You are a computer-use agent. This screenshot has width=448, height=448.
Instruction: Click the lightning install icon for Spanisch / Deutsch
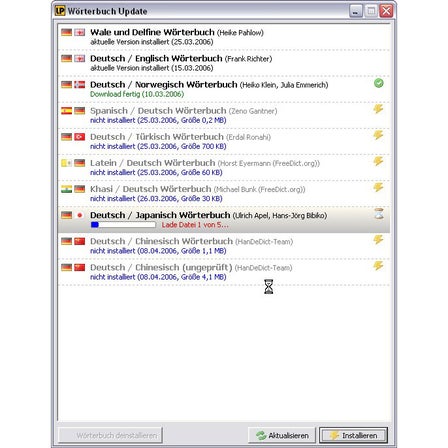378,109
